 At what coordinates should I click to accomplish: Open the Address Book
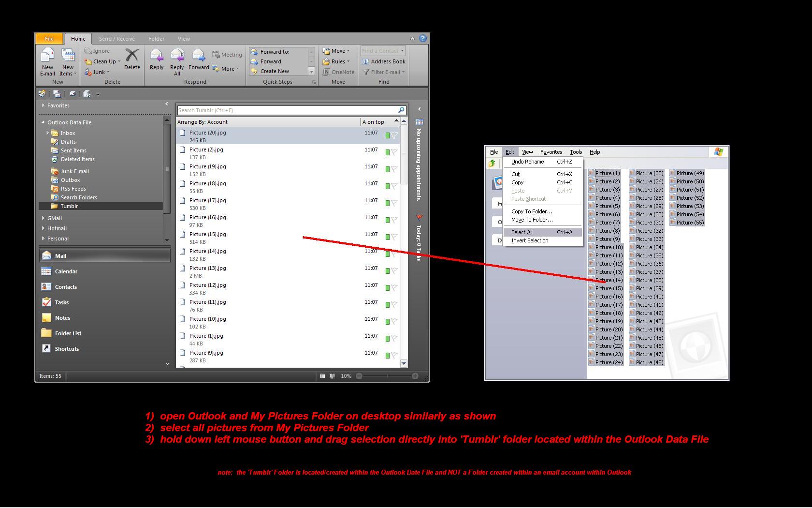click(384, 61)
